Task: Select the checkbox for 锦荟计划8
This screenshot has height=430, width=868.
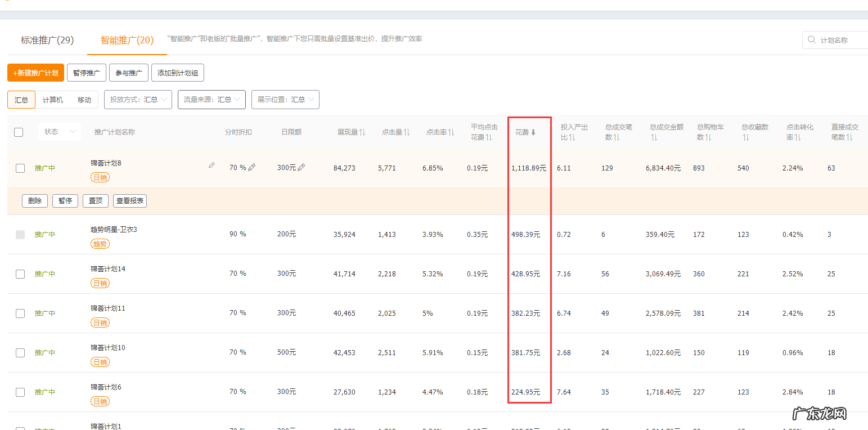Action: [20, 167]
